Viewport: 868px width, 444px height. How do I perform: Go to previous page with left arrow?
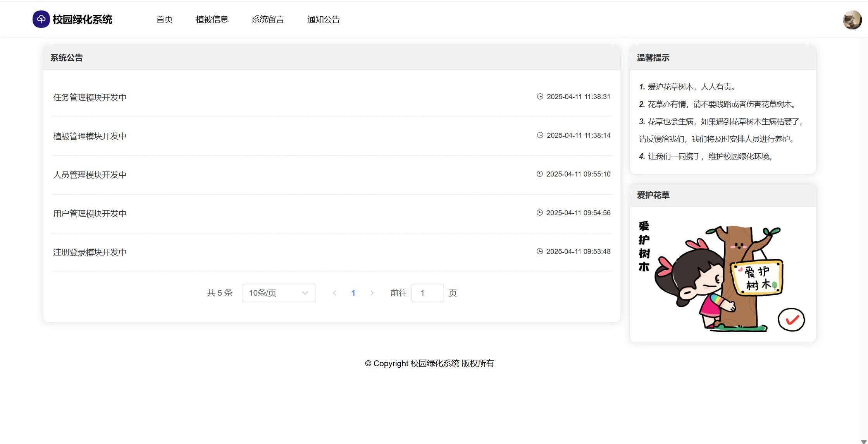click(334, 293)
